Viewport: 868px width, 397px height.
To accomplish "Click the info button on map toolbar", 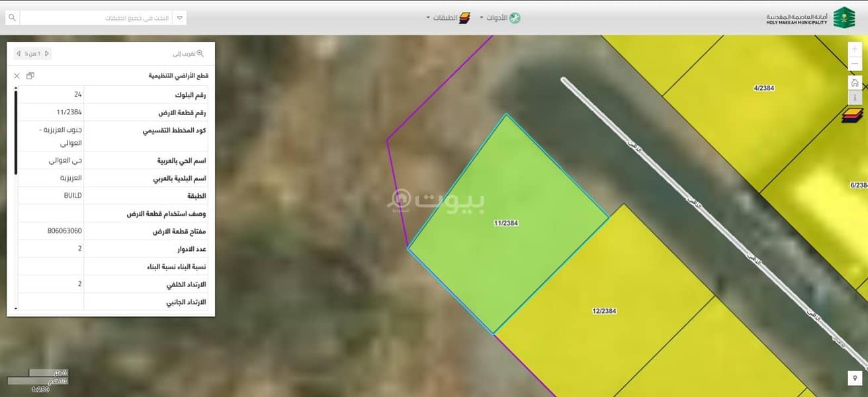I will pyautogui.click(x=855, y=98).
